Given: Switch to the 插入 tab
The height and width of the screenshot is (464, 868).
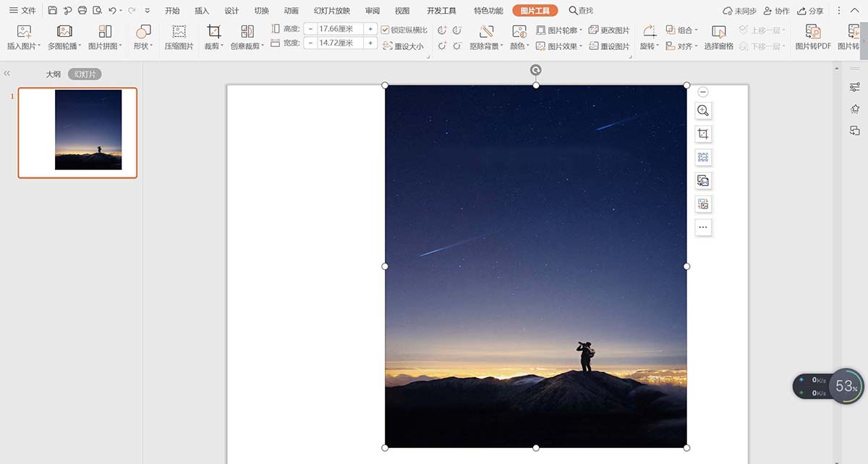Looking at the screenshot, I should 202,11.
